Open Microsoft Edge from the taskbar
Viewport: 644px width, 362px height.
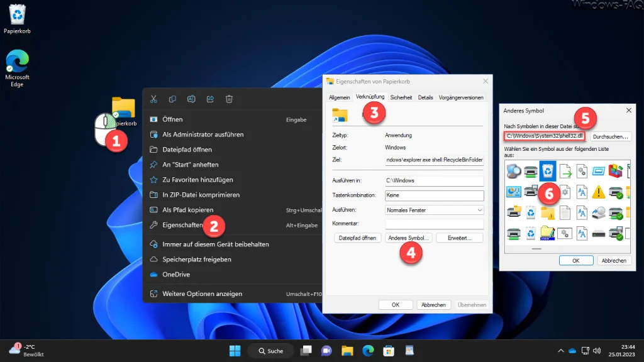368,351
